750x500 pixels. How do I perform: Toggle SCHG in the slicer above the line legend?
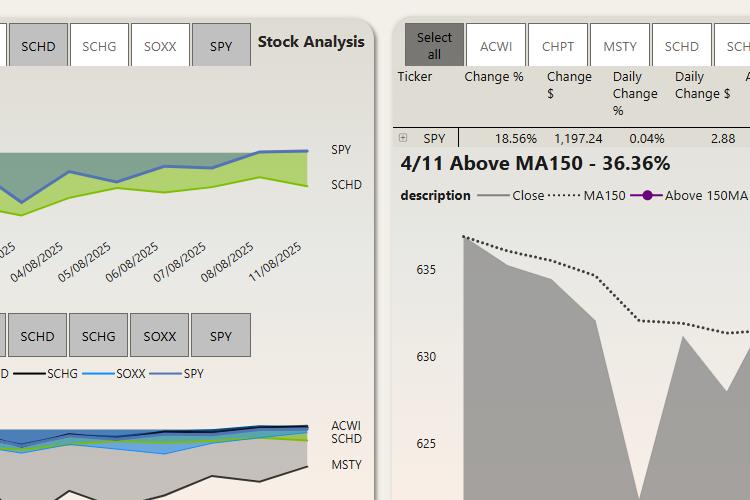pyautogui.click(x=99, y=335)
